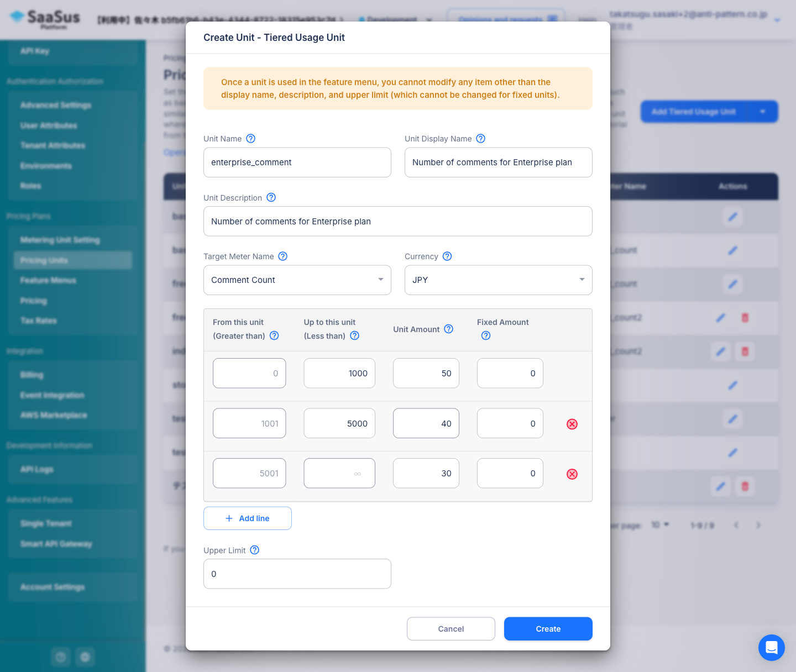
Task: Edit Unit Amount value 40
Action: (426, 424)
